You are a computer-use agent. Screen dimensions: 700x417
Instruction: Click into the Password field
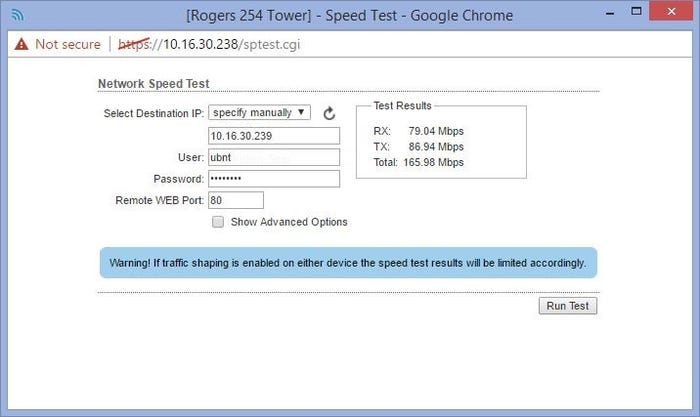coord(273,179)
